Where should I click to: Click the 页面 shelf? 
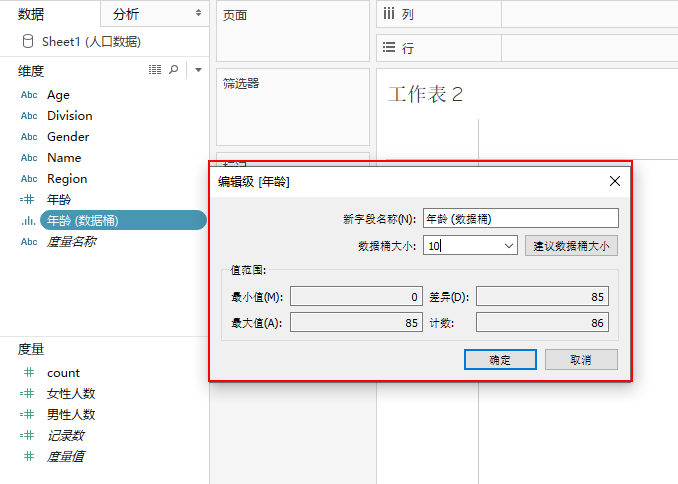(293, 31)
